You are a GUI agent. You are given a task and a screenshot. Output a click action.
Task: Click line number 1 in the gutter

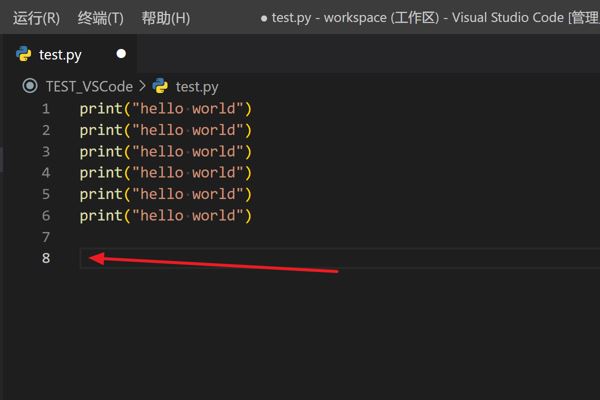45,109
